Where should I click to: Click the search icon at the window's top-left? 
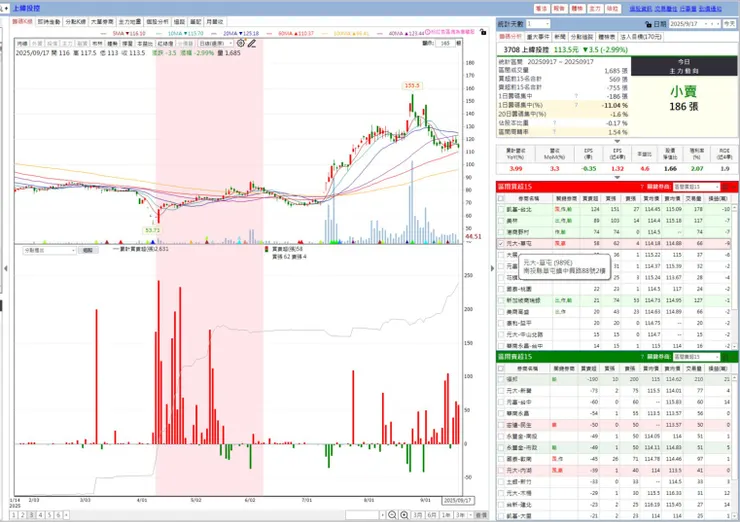click(2, 8)
